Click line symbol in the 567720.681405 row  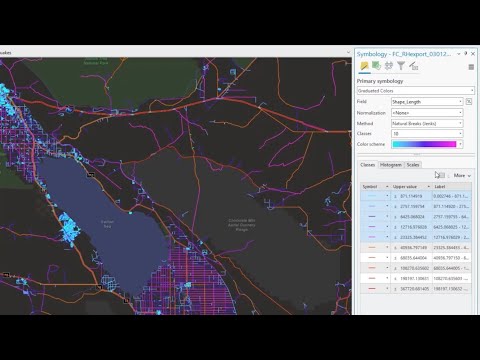click(372, 289)
